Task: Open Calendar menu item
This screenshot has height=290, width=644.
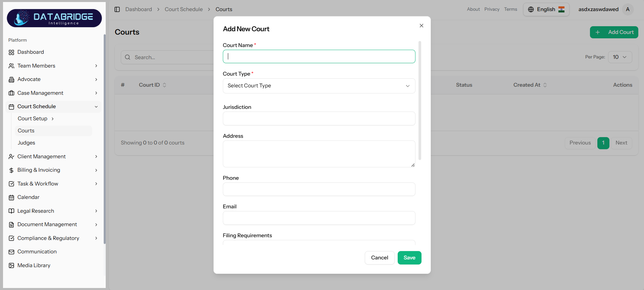Action: click(x=53, y=197)
